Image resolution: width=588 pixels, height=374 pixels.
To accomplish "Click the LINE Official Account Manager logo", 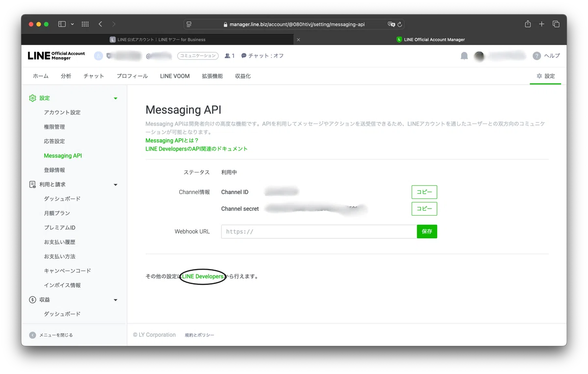I will point(56,56).
